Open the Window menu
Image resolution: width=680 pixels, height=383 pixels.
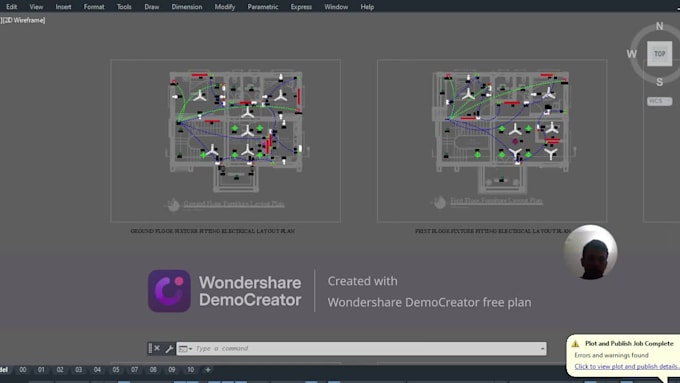tap(336, 7)
